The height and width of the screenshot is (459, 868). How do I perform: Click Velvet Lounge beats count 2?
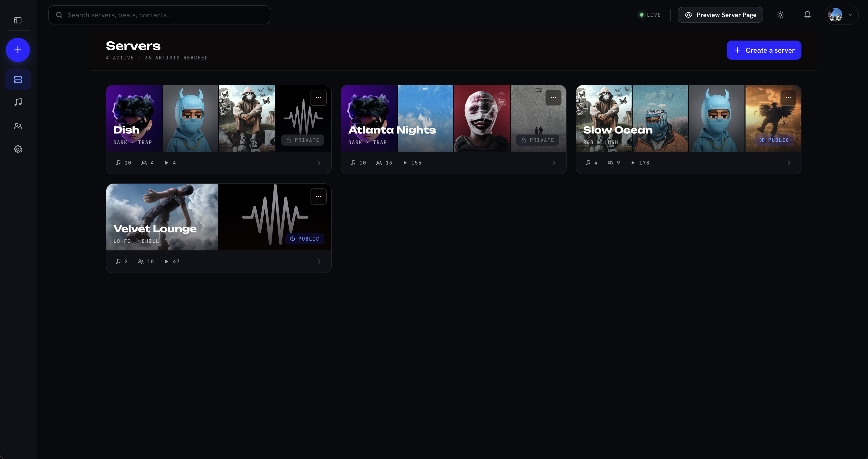point(122,261)
